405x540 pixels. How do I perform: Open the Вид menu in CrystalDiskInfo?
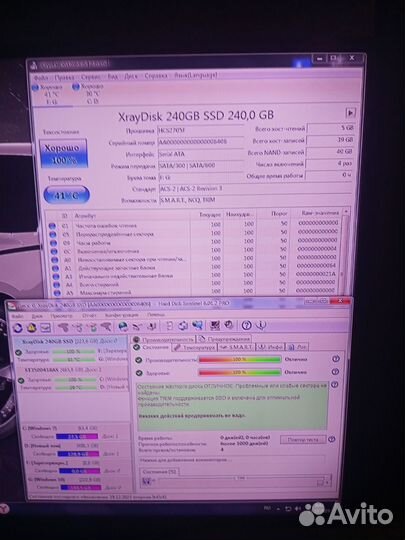[x=112, y=76]
